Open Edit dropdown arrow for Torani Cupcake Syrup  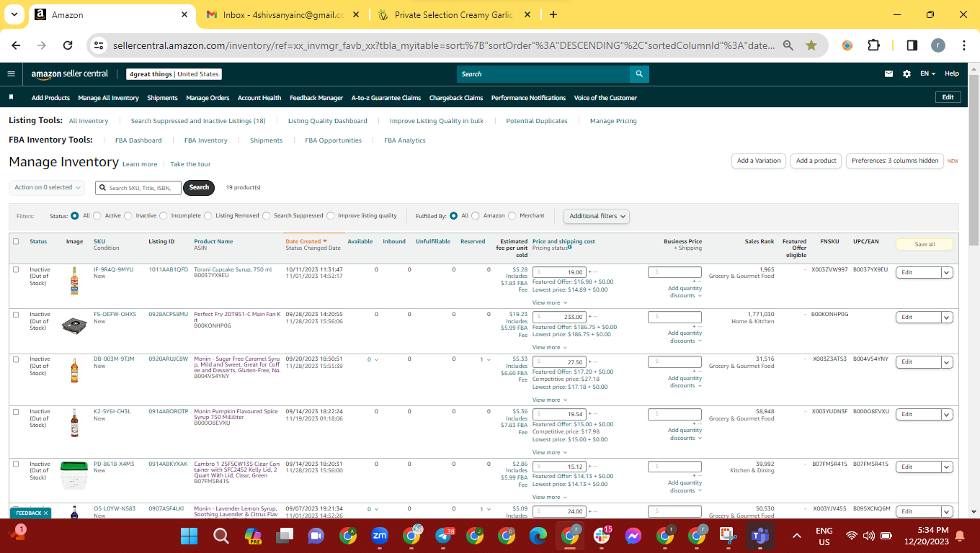[947, 272]
